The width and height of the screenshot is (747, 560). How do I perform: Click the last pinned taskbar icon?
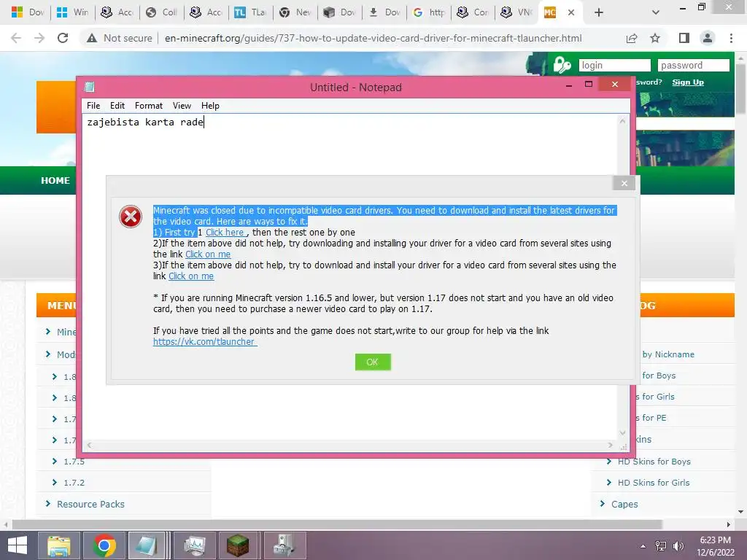[284, 545]
